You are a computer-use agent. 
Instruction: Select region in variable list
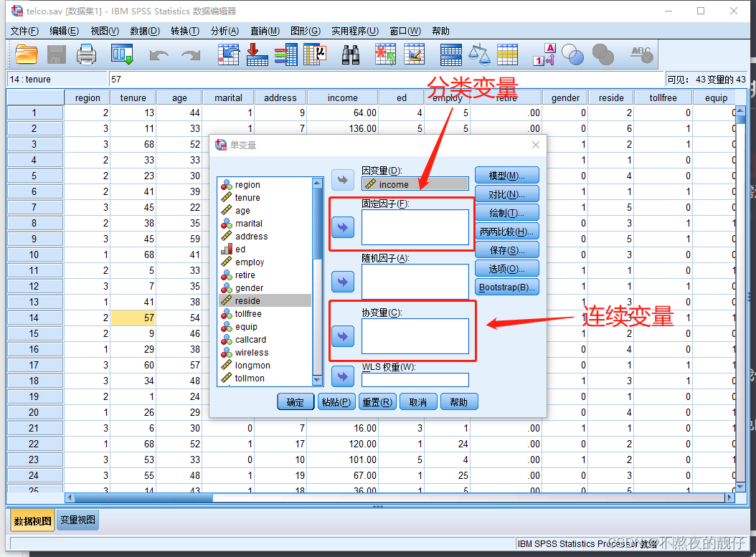pos(265,184)
